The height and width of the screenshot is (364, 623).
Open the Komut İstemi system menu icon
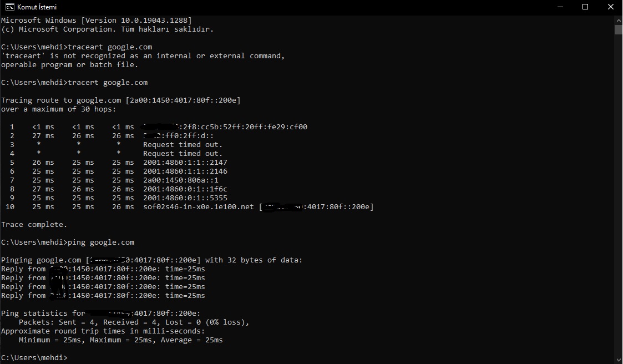click(9, 7)
